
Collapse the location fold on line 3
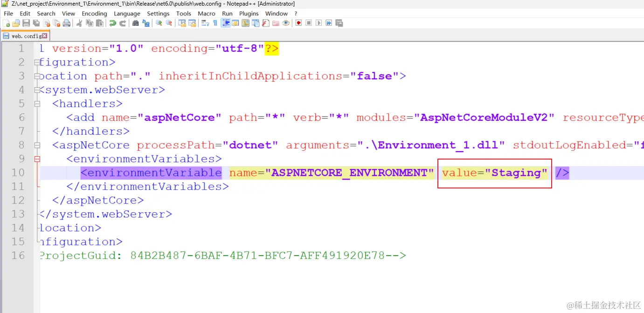[x=37, y=76]
